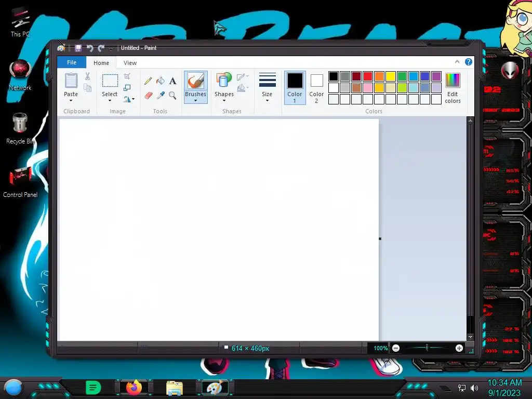Choose the Fill with color bucket
The image size is (532, 399).
tap(161, 81)
